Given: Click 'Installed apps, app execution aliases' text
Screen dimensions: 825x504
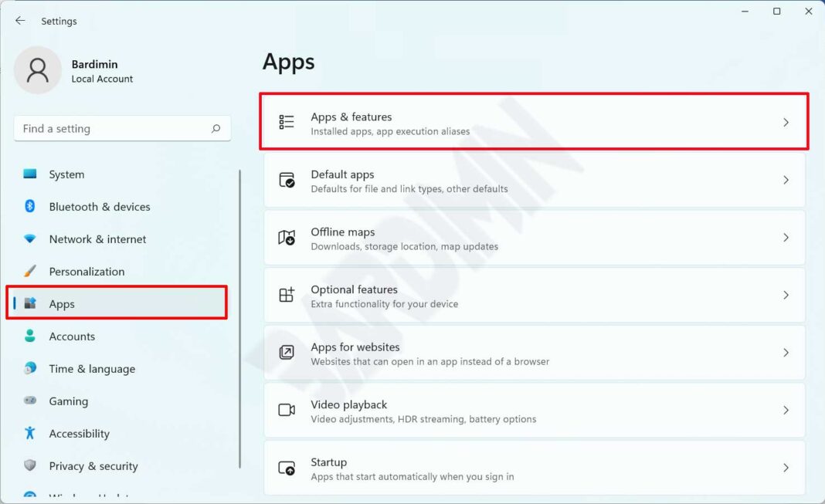Looking at the screenshot, I should (390, 131).
